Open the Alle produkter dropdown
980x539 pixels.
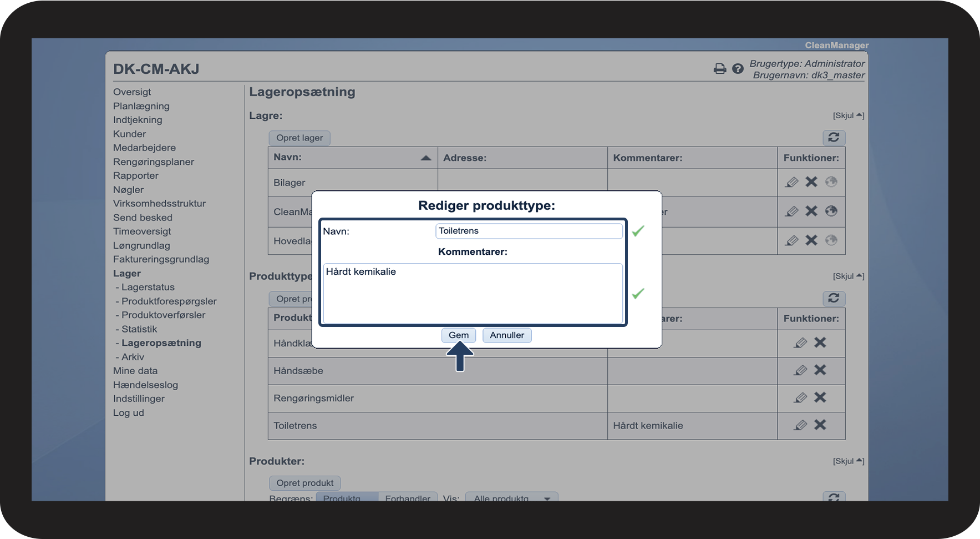tap(511, 498)
